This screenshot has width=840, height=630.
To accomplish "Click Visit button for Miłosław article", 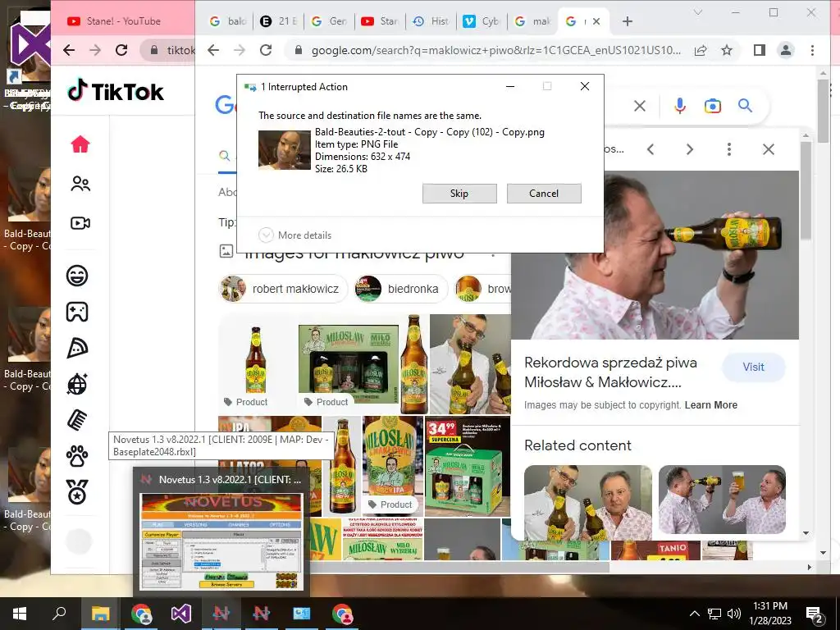I will coord(753,367).
